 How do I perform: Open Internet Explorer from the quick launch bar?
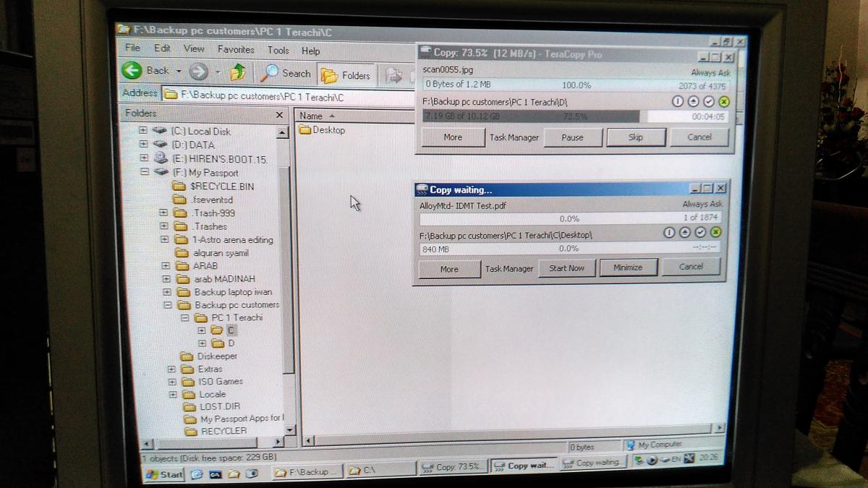pos(197,474)
